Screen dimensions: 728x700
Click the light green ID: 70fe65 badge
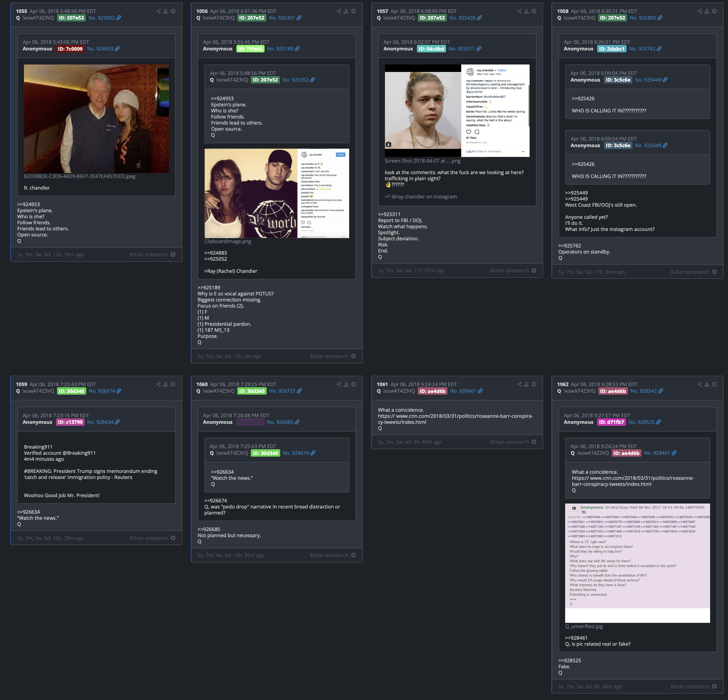click(x=250, y=49)
